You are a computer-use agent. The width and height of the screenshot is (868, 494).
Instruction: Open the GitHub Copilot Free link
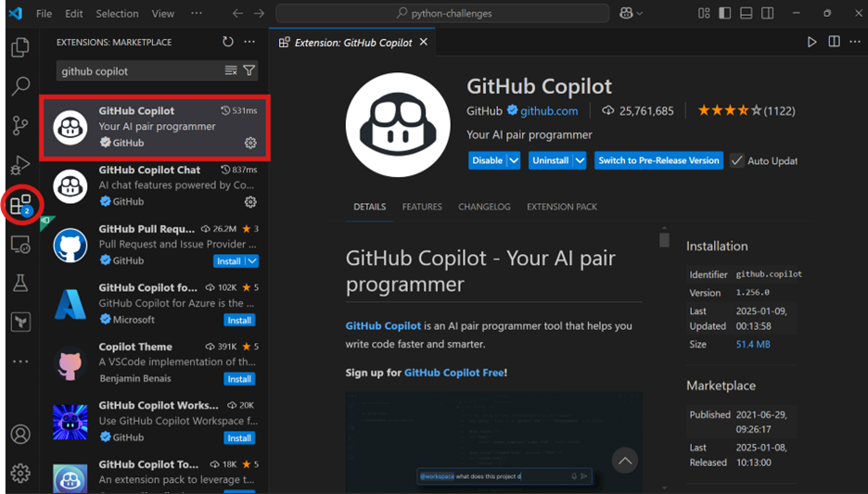coord(453,373)
